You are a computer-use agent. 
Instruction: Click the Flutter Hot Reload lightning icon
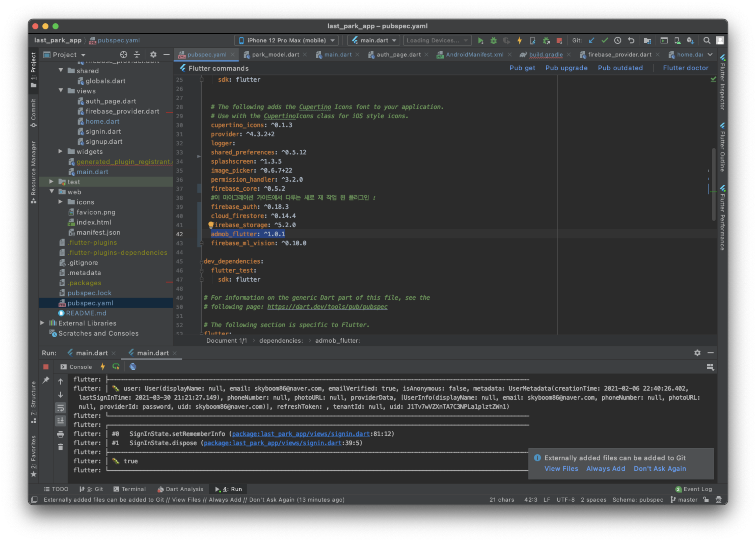pyautogui.click(x=519, y=41)
